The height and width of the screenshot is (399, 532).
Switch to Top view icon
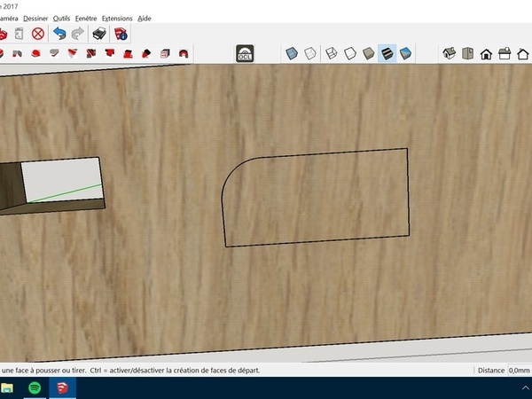[x=467, y=54]
